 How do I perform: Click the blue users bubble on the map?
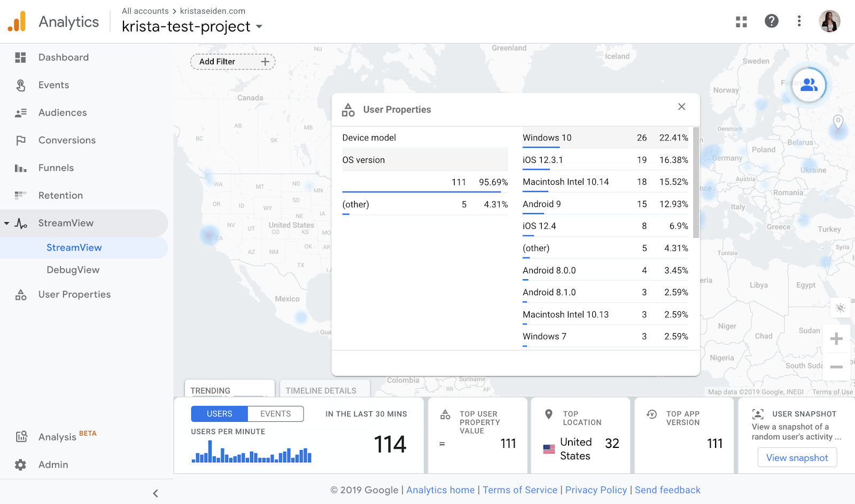[809, 85]
